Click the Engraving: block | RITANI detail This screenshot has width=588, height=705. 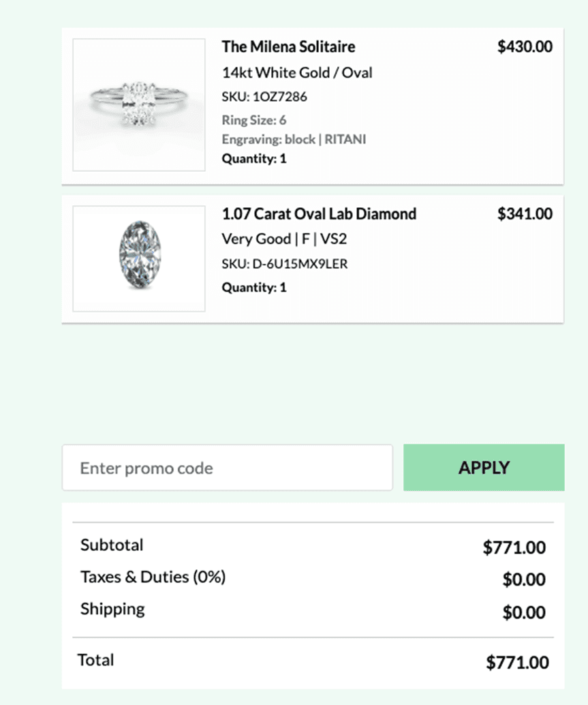tap(294, 139)
